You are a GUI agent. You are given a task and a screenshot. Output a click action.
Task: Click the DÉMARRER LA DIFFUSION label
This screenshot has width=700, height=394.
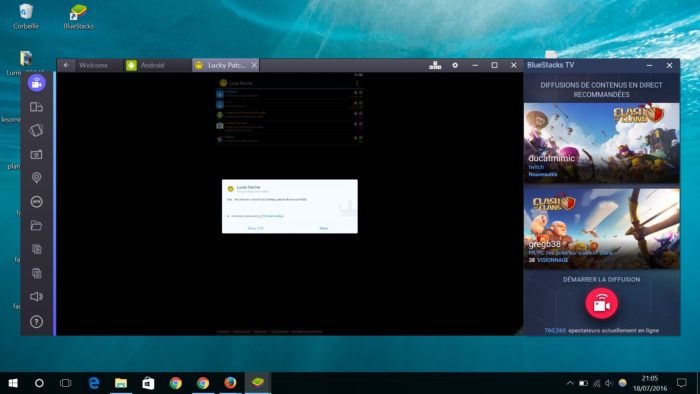[601, 279]
